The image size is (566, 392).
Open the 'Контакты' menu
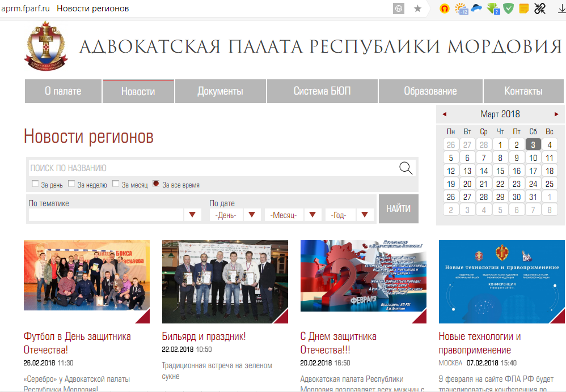click(x=523, y=91)
